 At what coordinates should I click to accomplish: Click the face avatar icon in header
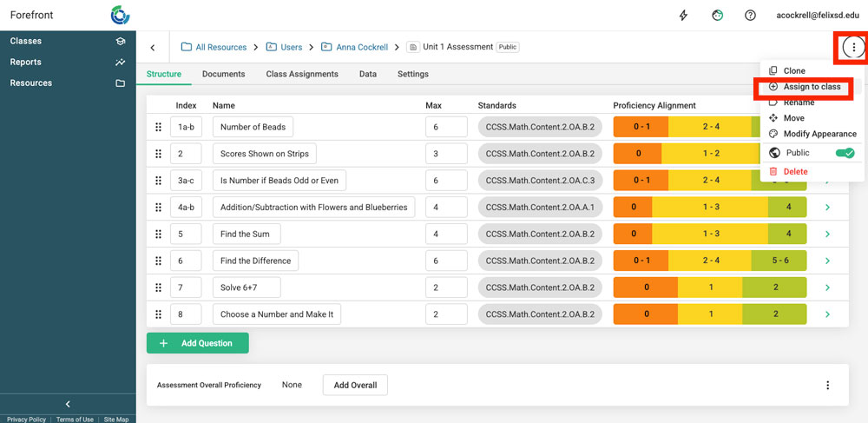(x=717, y=16)
